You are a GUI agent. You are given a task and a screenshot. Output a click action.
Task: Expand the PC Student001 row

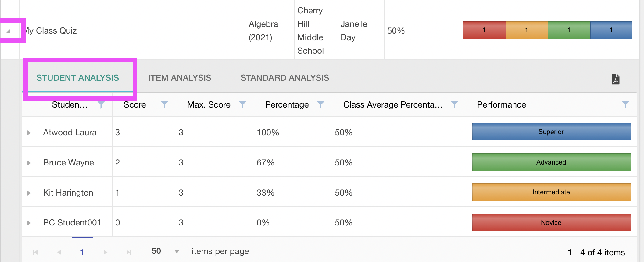29,223
